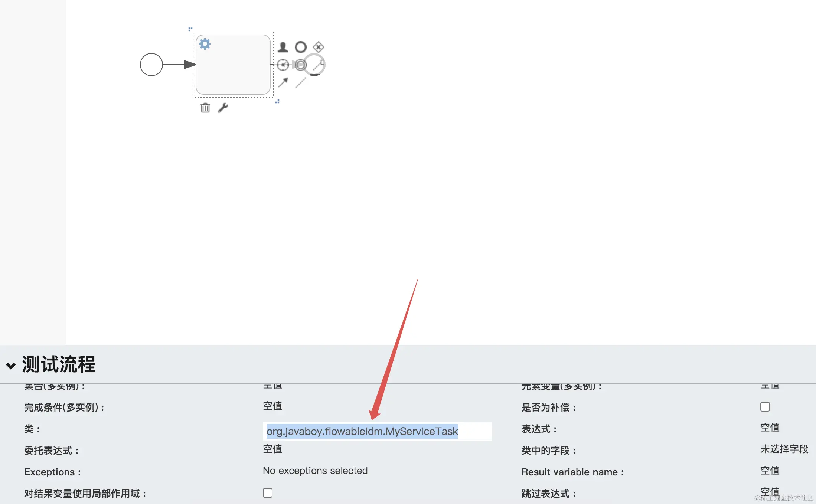
Task: Toggle the 对结果变量使用局部作用域 checkbox
Action: tap(268, 493)
